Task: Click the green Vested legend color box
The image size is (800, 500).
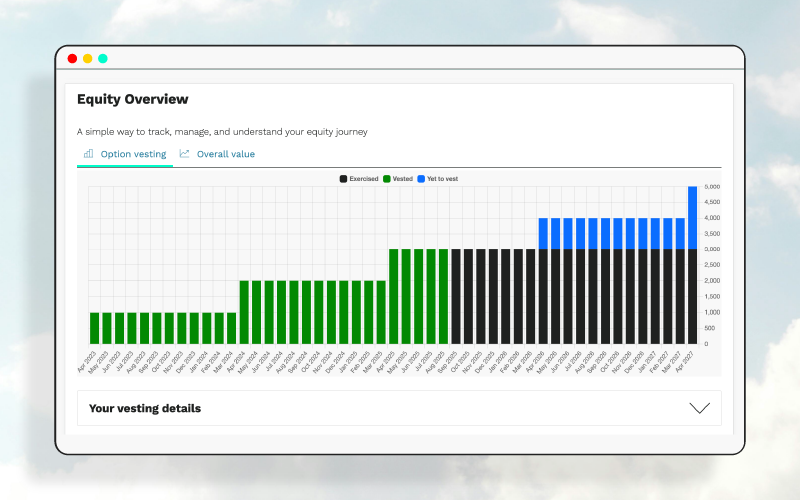Action: (387, 179)
